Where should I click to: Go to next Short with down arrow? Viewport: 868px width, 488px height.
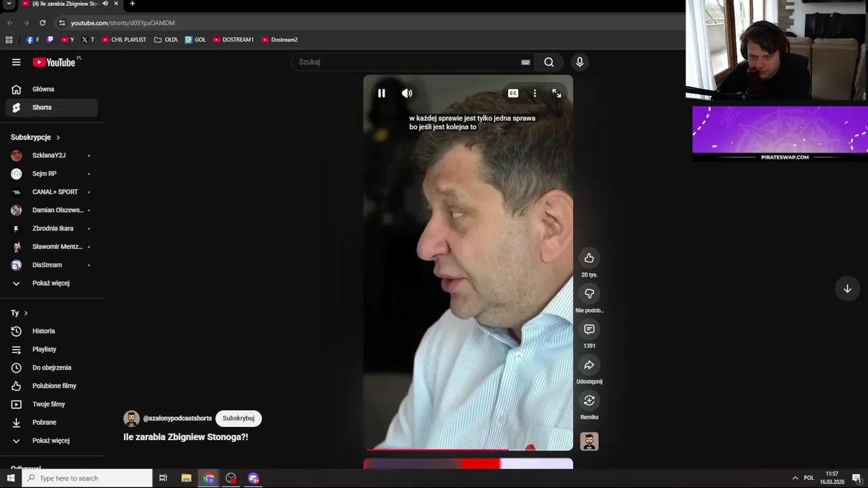pos(847,289)
